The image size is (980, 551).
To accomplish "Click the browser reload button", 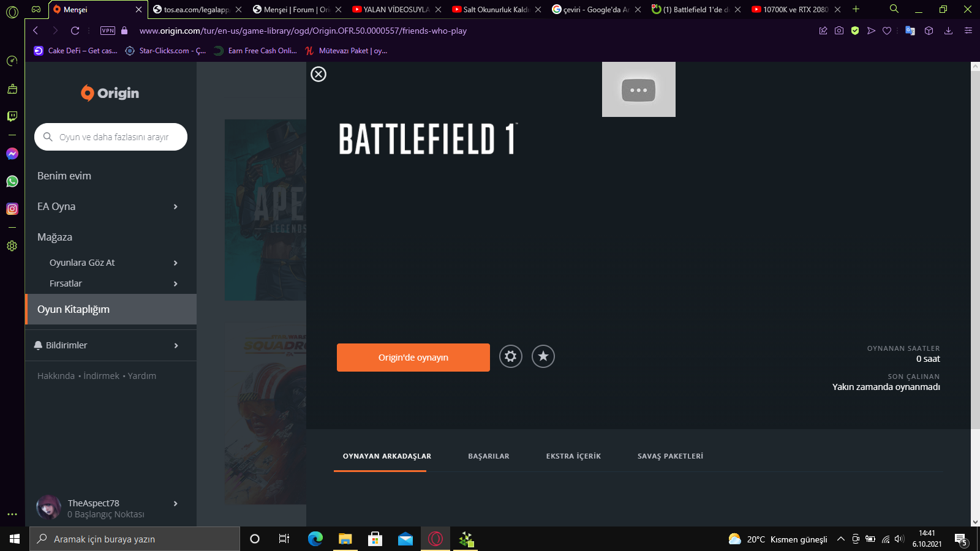I will [x=75, y=31].
